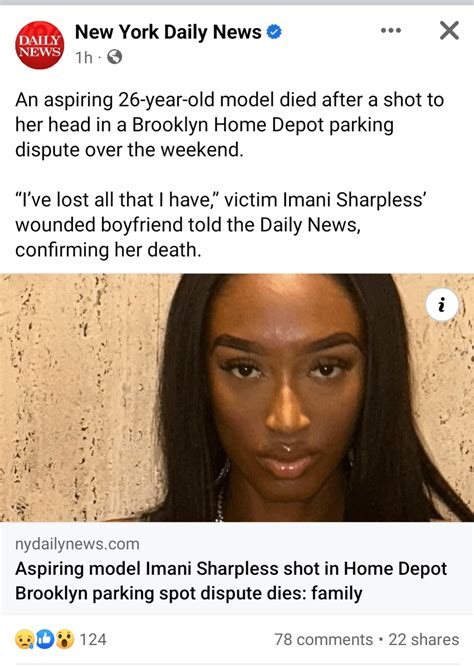Visit the nydailynews.com source link
This screenshot has height=667, width=474.
click(77, 544)
